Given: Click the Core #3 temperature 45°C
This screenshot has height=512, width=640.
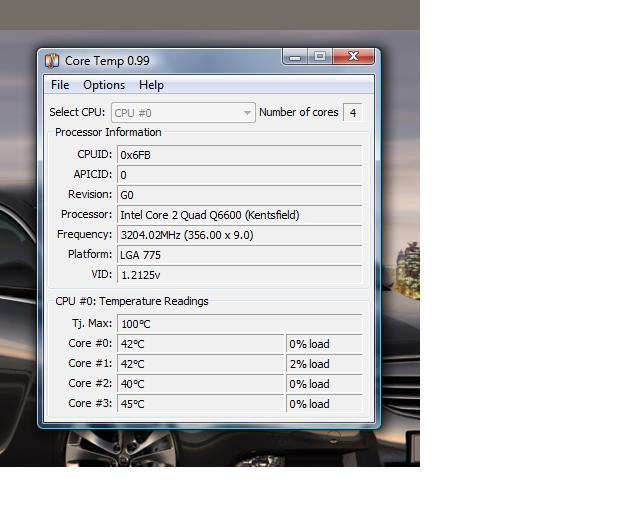Looking at the screenshot, I should pos(200,404).
